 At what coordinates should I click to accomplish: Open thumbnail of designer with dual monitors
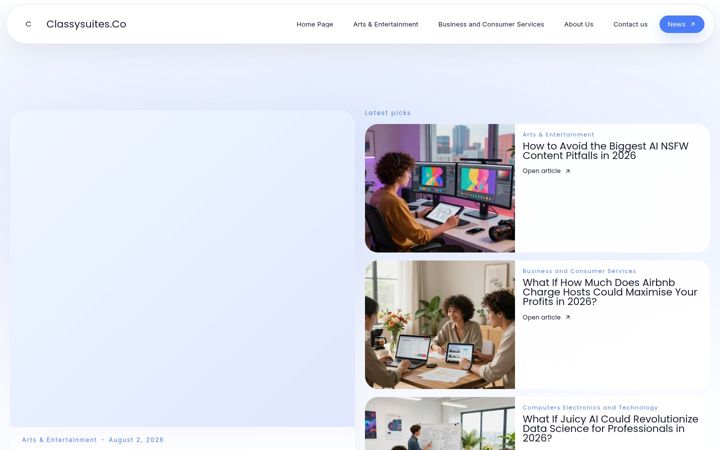pyautogui.click(x=440, y=188)
